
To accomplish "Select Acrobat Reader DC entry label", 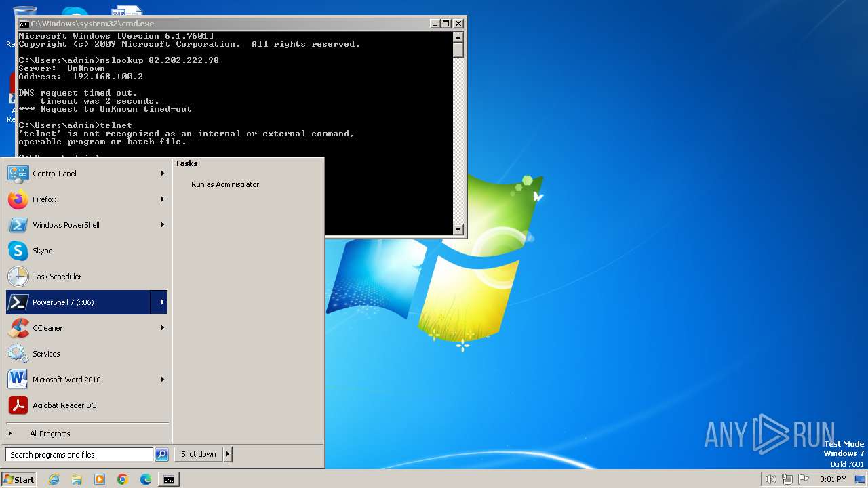I will pos(64,405).
